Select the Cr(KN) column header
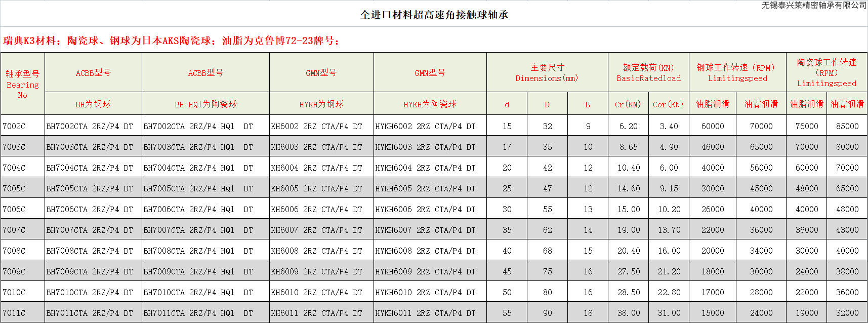This screenshot has width=868, height=323. click(628, 104)
